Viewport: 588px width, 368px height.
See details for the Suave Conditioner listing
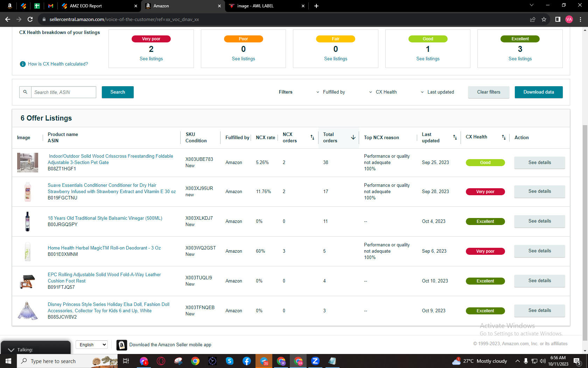pos(539,191)
